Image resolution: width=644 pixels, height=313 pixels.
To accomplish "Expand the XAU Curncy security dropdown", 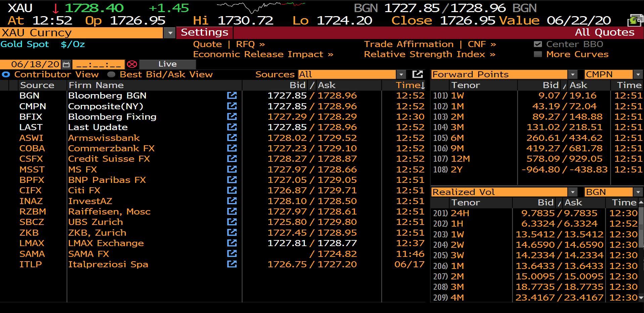I will 170,33.
